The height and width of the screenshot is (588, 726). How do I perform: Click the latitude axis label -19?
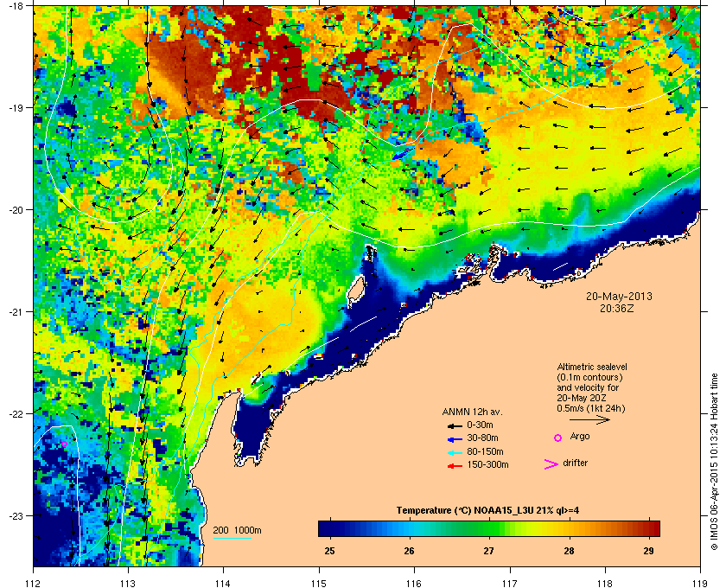pos(16,107)
